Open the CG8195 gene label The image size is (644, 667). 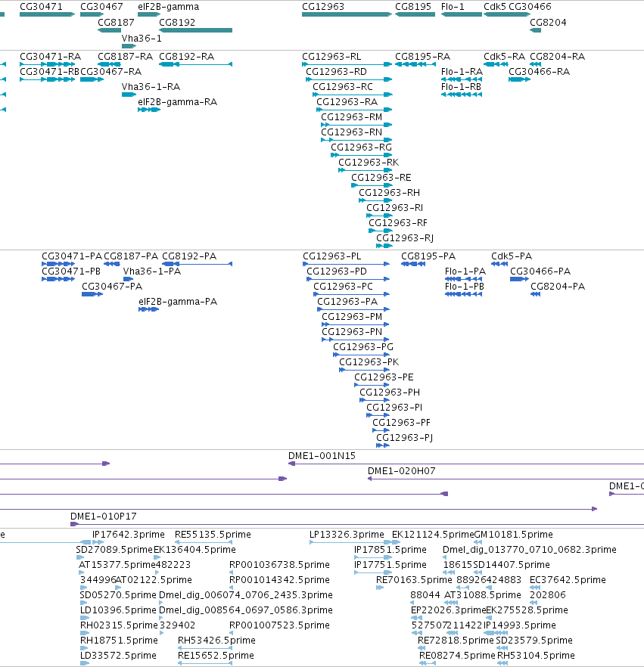(x=413, y=7)
